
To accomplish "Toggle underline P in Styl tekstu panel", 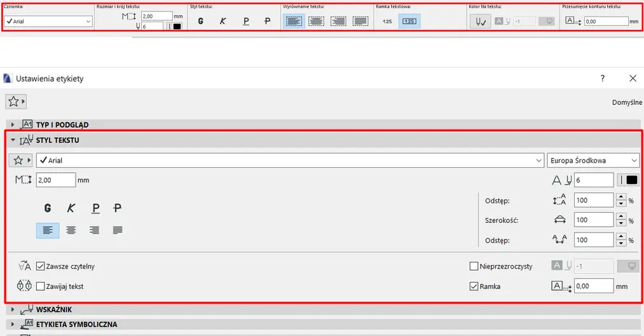I will click(95, 208).
